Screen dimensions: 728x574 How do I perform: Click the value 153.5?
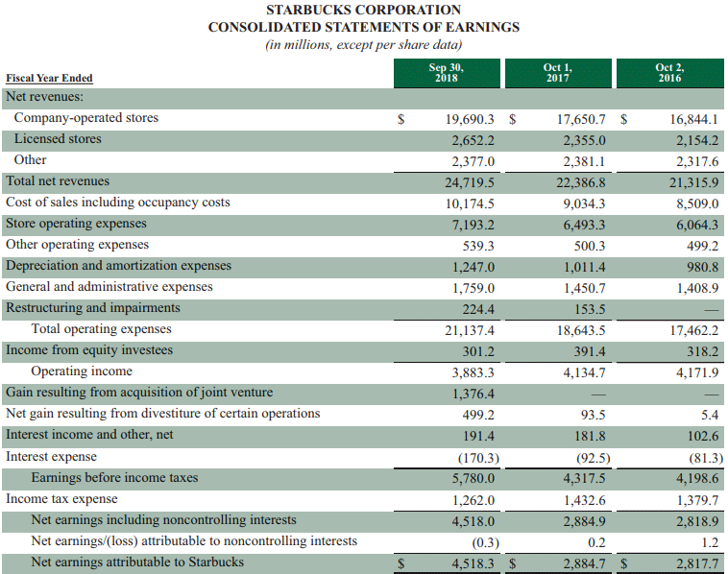click(x=590, y=309)
